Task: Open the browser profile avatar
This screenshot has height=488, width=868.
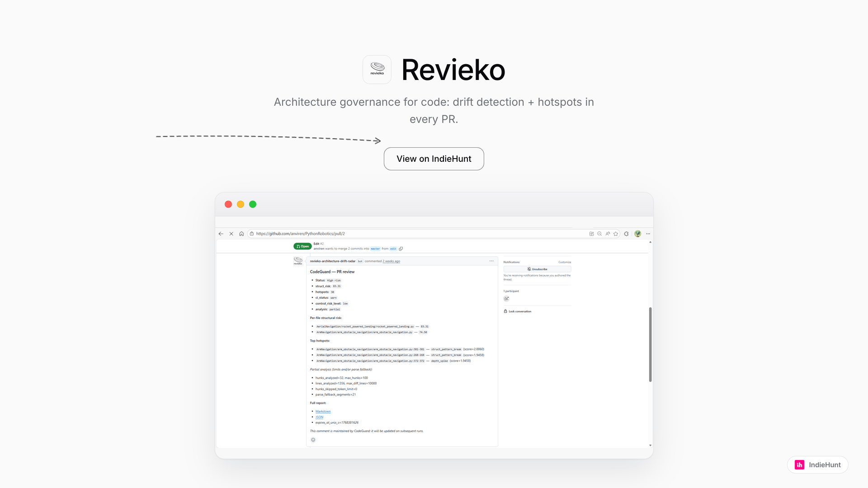Action: point(637,234)
